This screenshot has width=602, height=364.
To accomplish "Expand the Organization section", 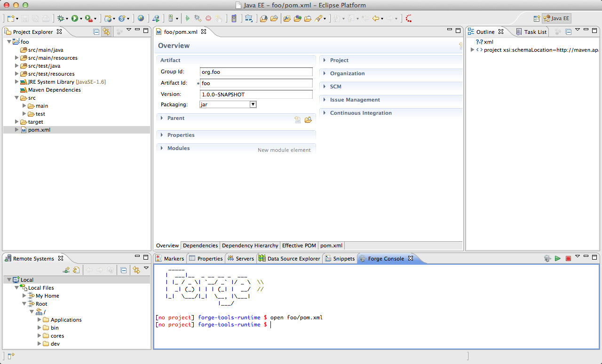I will point(325,73).
